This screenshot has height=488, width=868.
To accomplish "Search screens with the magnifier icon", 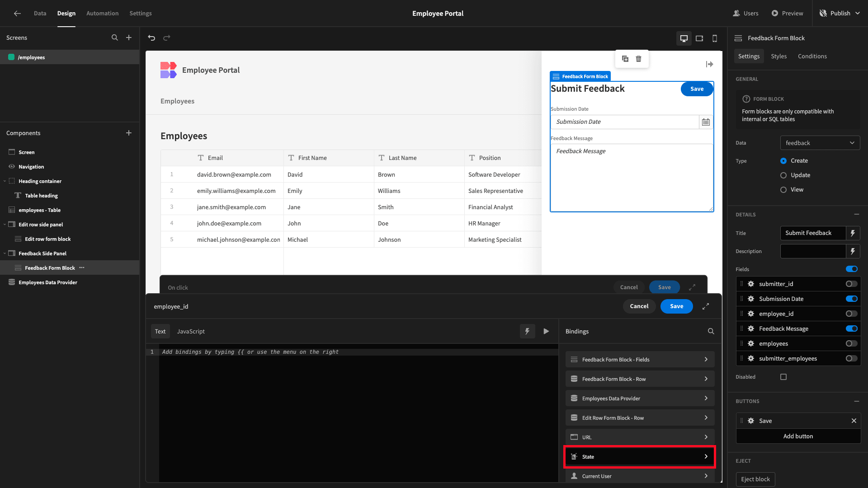I will pos(115,38).
